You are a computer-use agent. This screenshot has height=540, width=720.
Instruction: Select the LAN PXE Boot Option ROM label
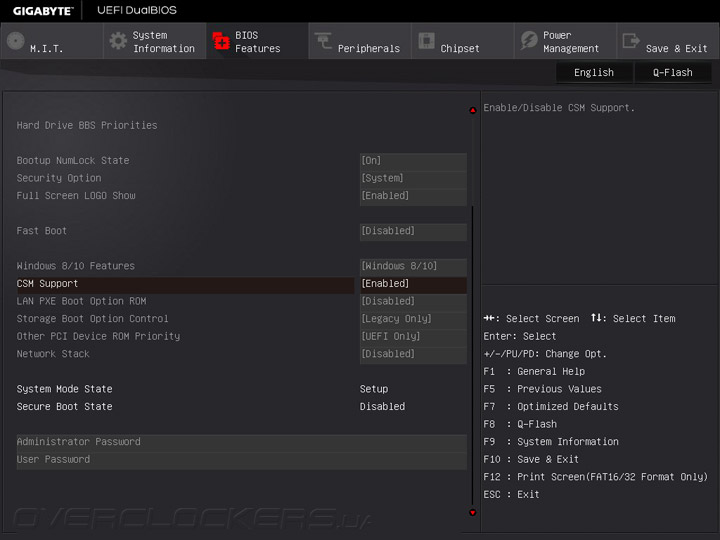[x=81, y=301]
